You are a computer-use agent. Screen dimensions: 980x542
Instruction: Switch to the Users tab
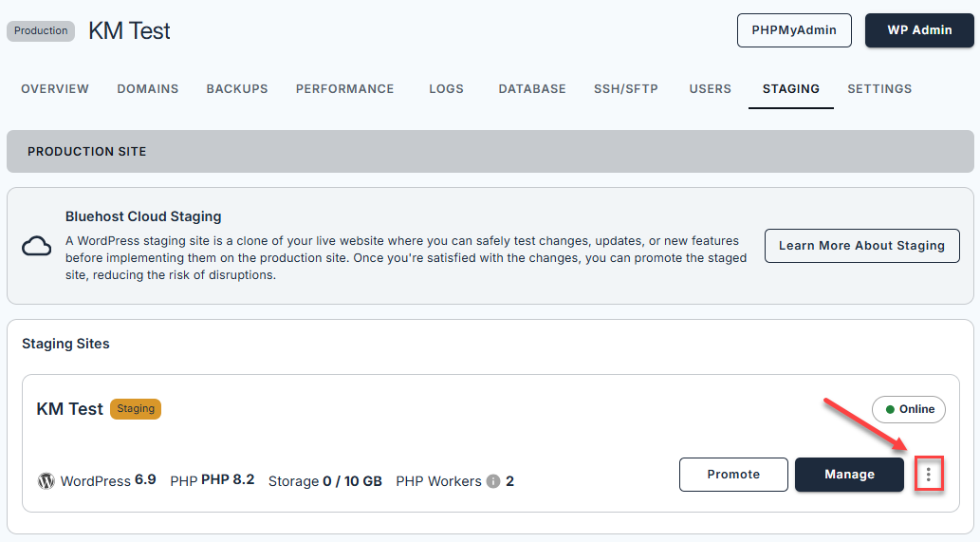pyautogui.click(x=710, y=89)
